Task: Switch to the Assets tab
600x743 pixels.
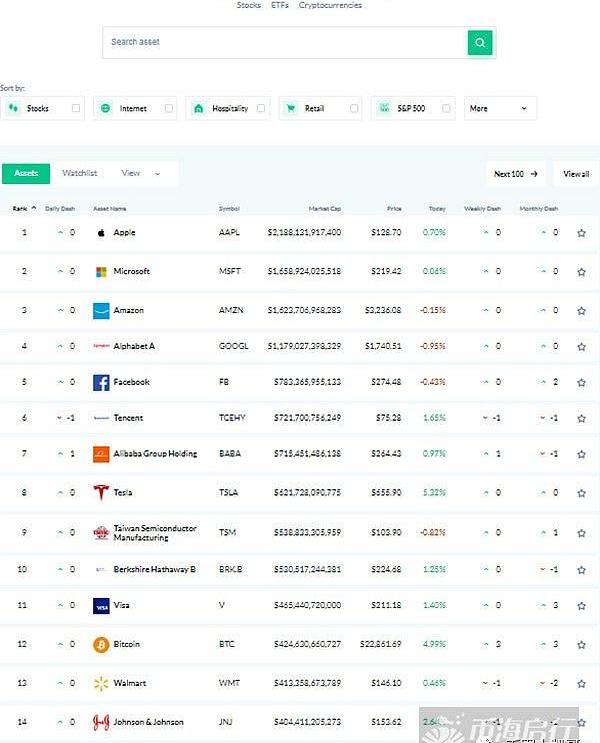Action: pyautogui.click(x=26, y=173)
